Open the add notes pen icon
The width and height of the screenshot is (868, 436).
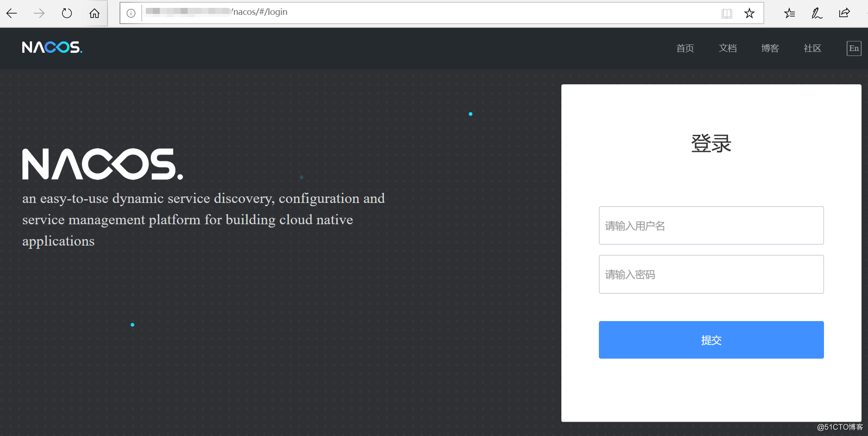pyautogui.click(x=817, y=13)
